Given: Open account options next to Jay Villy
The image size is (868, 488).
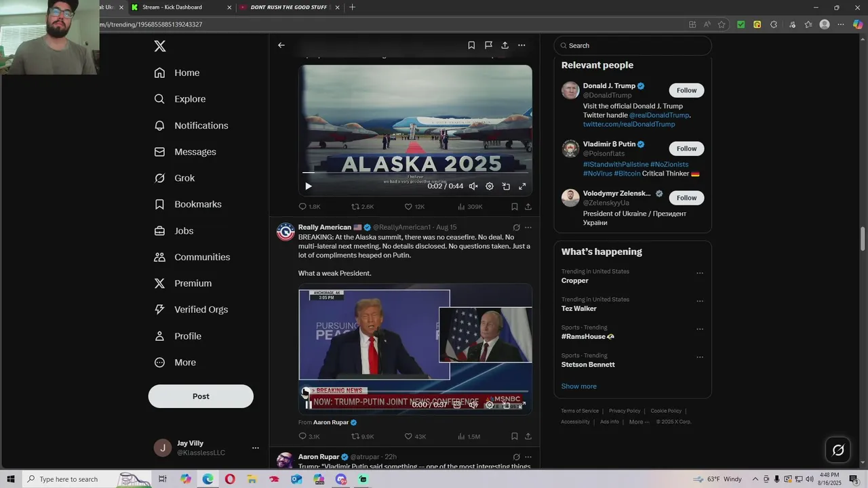Looking at the screenshot, I should click(x=256, y=448).
